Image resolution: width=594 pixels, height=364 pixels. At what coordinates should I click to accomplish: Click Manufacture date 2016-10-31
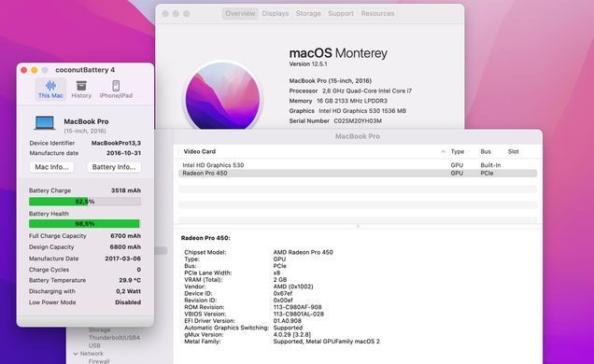123,153
